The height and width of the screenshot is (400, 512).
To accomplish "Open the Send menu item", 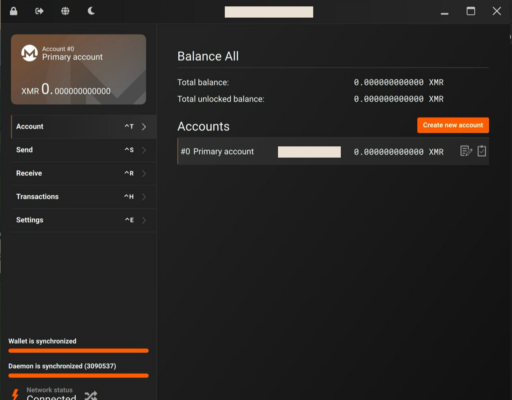I will tap(84, 150).
